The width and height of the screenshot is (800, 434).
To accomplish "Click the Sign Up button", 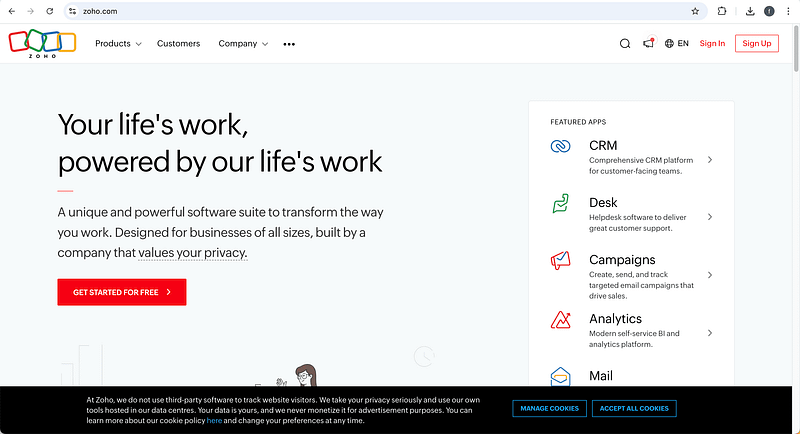I will 757,43.
